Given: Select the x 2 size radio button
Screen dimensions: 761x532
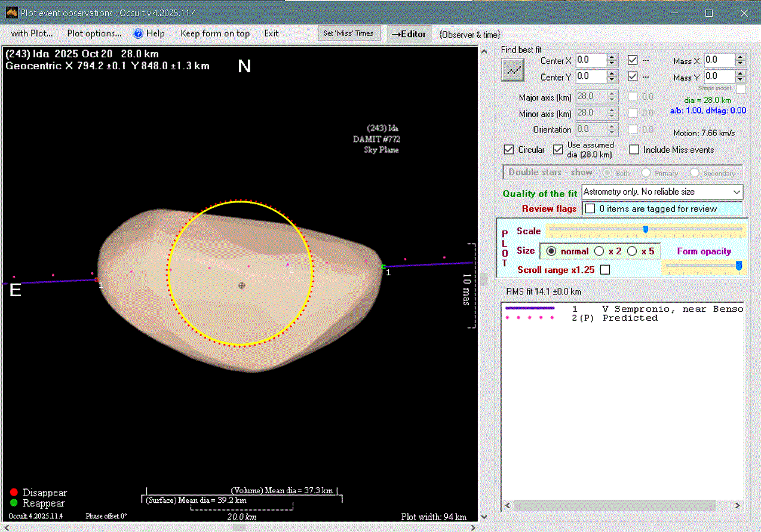Looking at the screenshot, I should coord(599,251).
